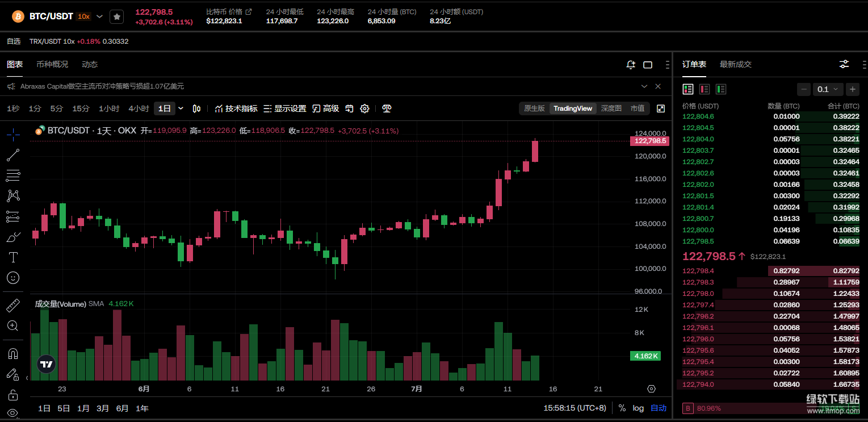
Task: Open the emoji icons tool
Action: coord(13,278)
